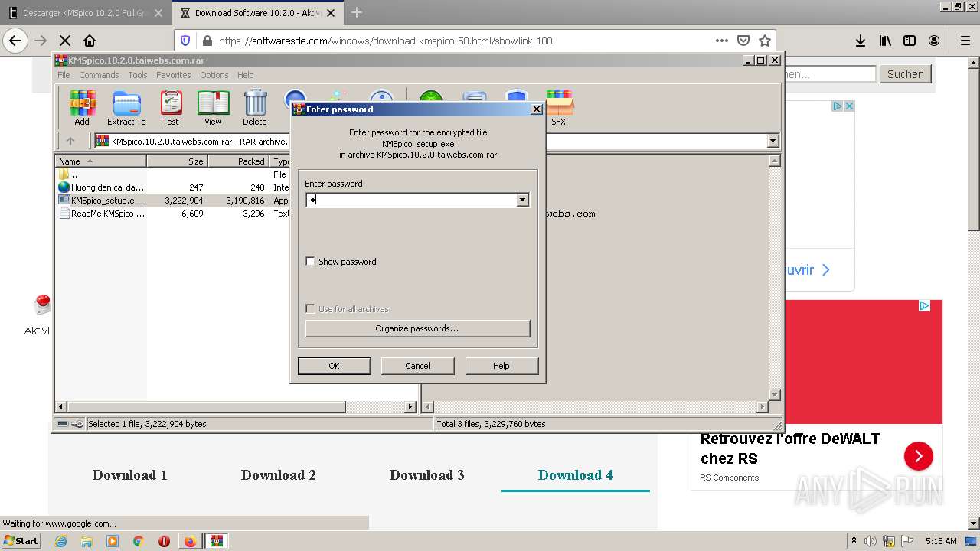Viewport: 980px width, 551px height.
Task: Open the Firefox library icon
Action: tap(885, 41)
